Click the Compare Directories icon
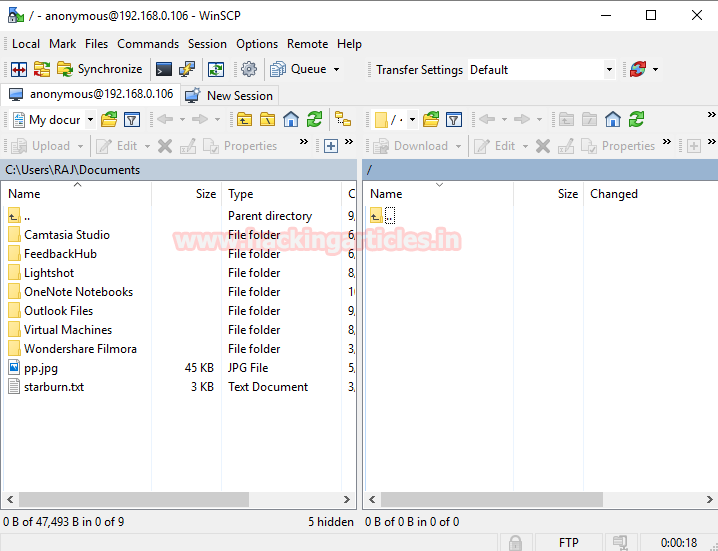The height and width of the screenshot is (551, 718). pos(19,70)
